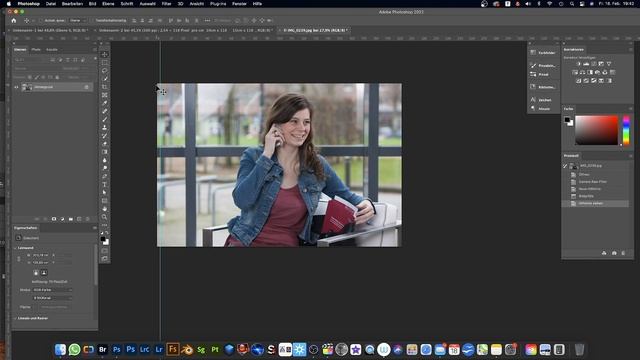Viewport: 640px width, 360px height.
Task: Create new document from current state
Action: pyautogui.click(x=604, y=253)
